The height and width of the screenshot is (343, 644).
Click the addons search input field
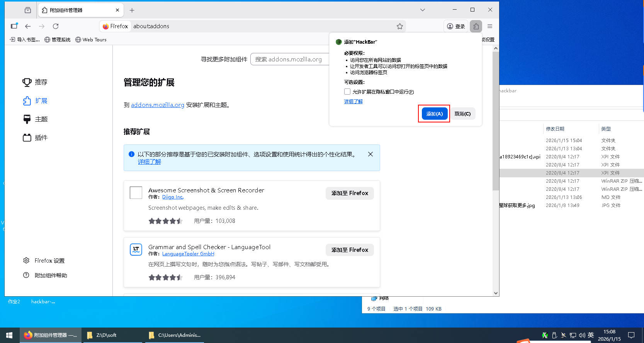pyautogui.click(x=290, y=59)
